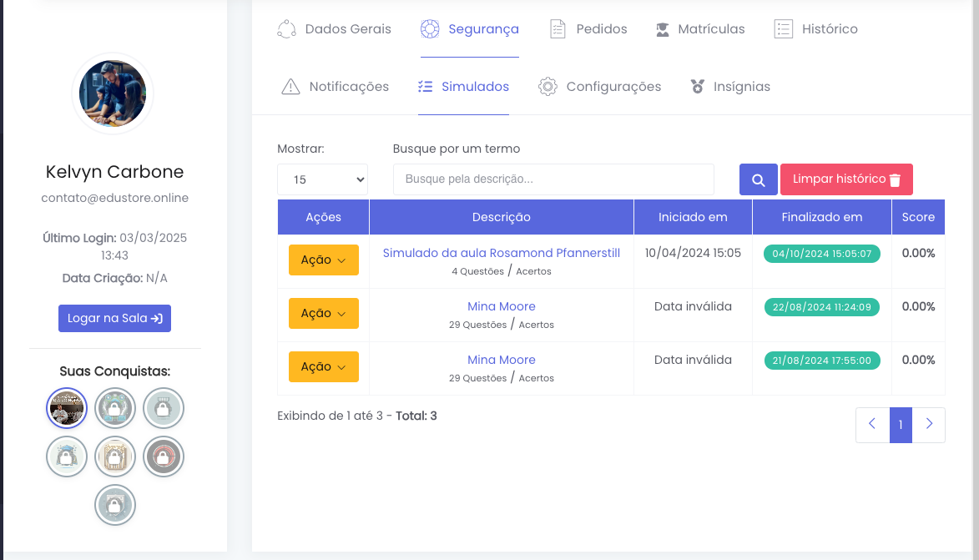Go to next page arrow
The width and height of the screenshot is (979, 560).
click(x=929, y=425)
